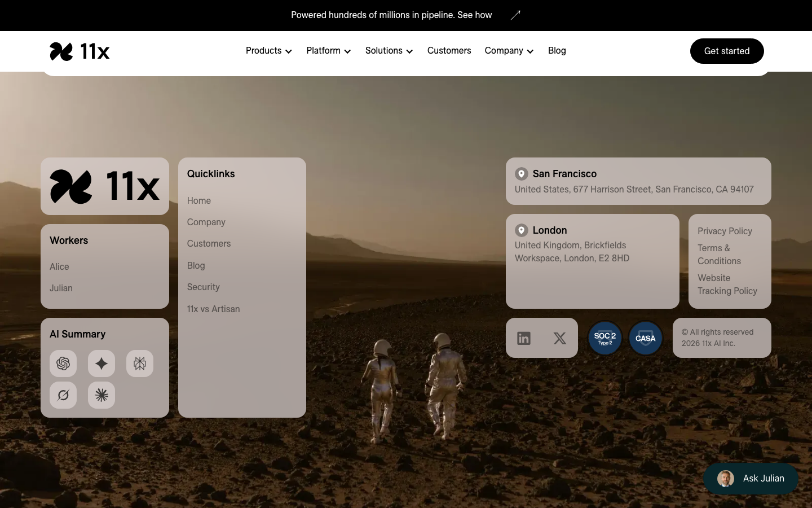
Task: Expand the Solutions dropdown menu
Action: click(389, 51)
